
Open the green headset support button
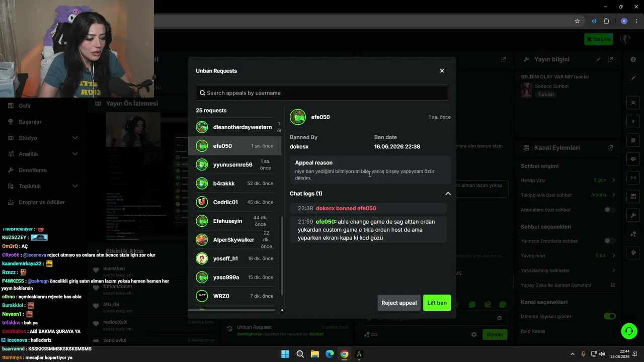point(629,331)
